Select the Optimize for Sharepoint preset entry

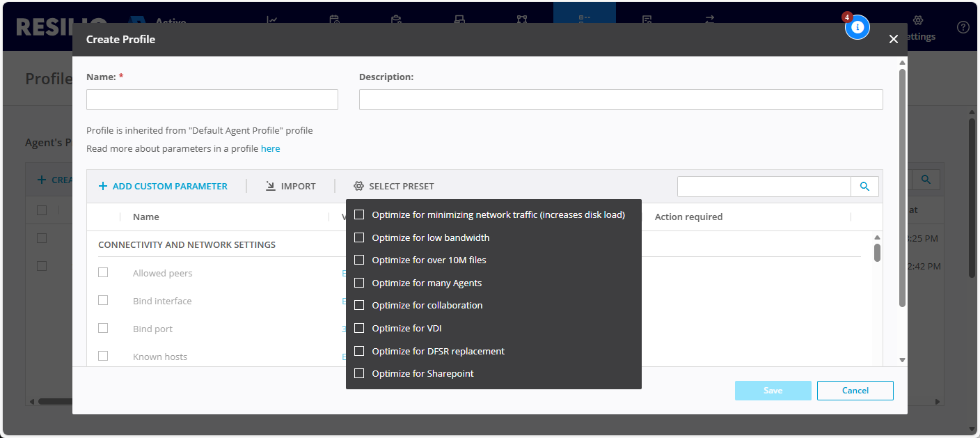tap(422, 374)
